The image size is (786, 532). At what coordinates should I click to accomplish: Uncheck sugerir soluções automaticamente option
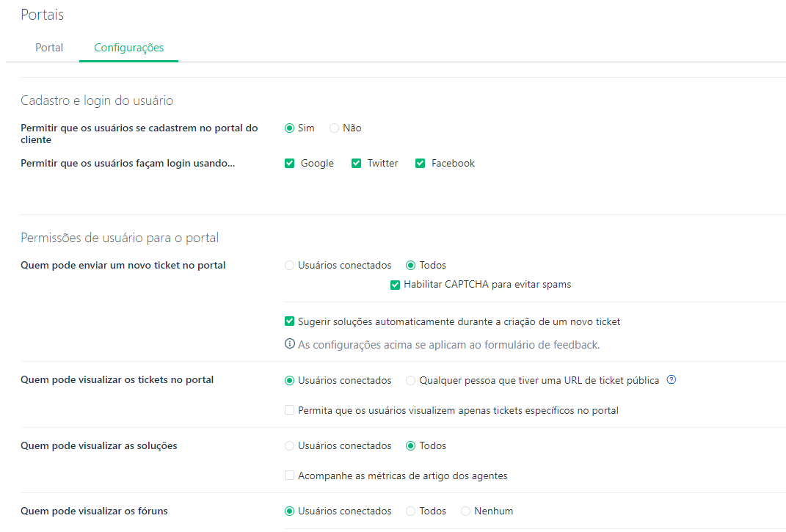click(x=289, y=321)
